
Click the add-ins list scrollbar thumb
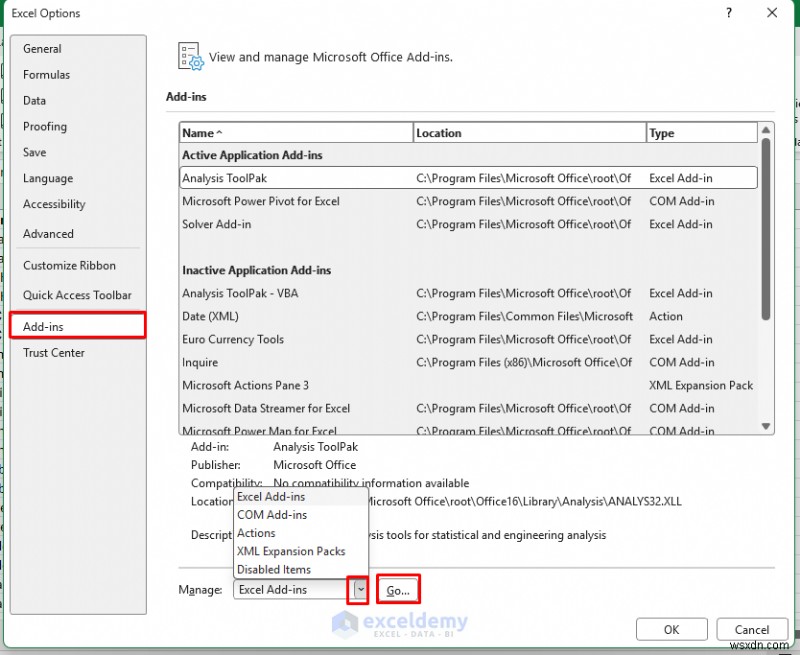[x=765, y=229]
